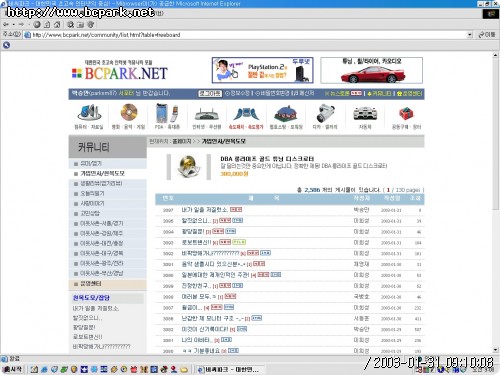500x375 pixels.
Task: Click the page scrollbar down arrow
Action: pyautogui.click(x=496, y=350)
